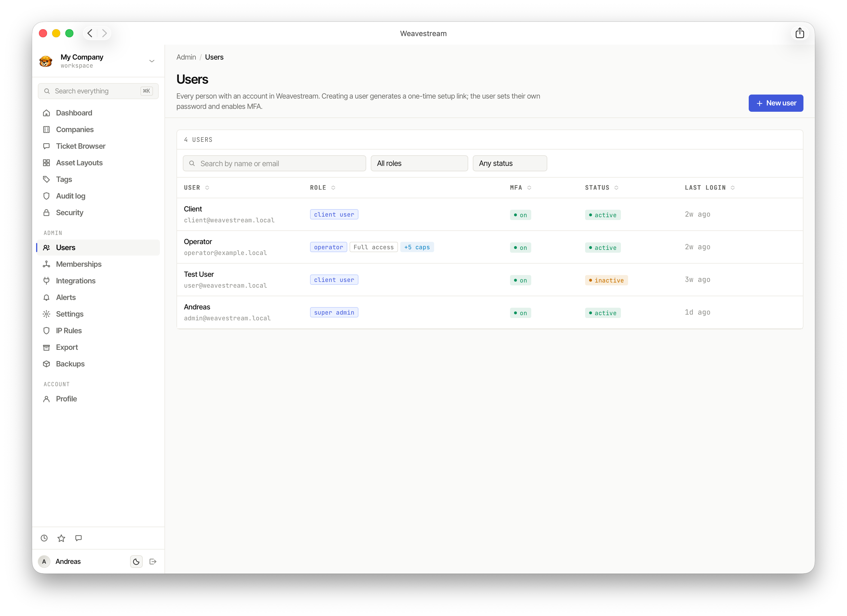This screenshot has width=847, height=616.
Task: Click the Audit log shield icon
Action: pyautogui.click(x=46, y=196)
